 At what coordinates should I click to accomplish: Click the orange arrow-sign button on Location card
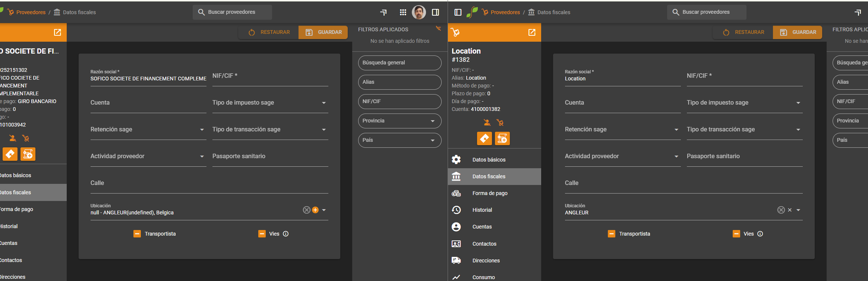(x=484, y=138)
